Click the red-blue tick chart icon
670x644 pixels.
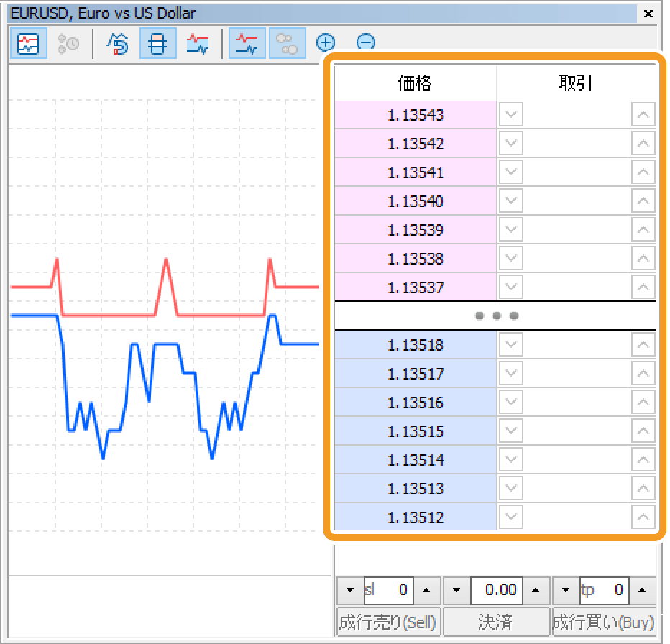coord(198,44)
